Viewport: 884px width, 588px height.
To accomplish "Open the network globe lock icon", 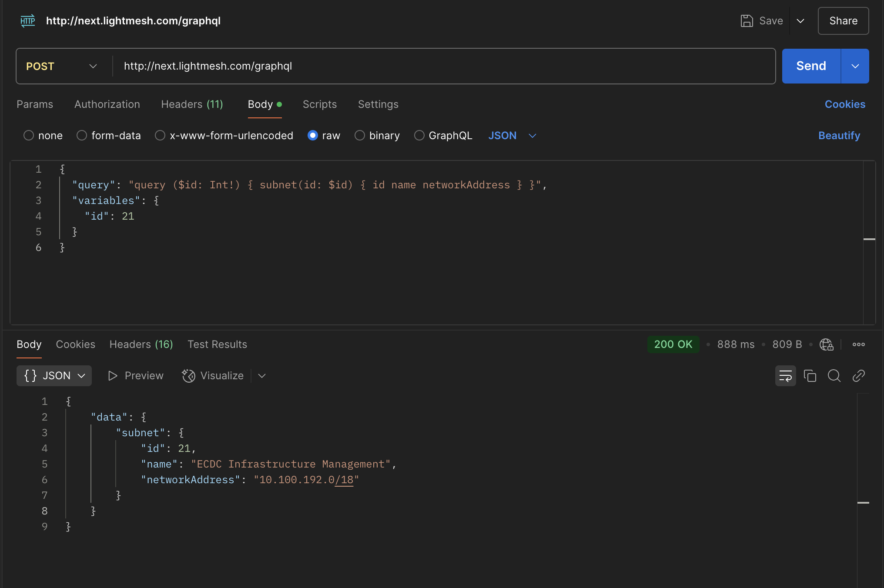I will pyautogui.click(x=826, y=344).
